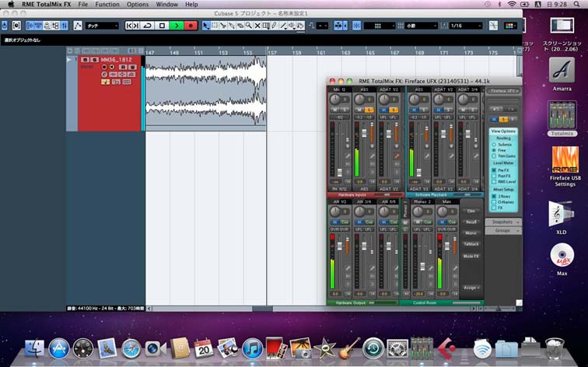Click the Mute FX button in TotalMix
The width and height of the screenshot is (588, 367).
pos(471,257)
